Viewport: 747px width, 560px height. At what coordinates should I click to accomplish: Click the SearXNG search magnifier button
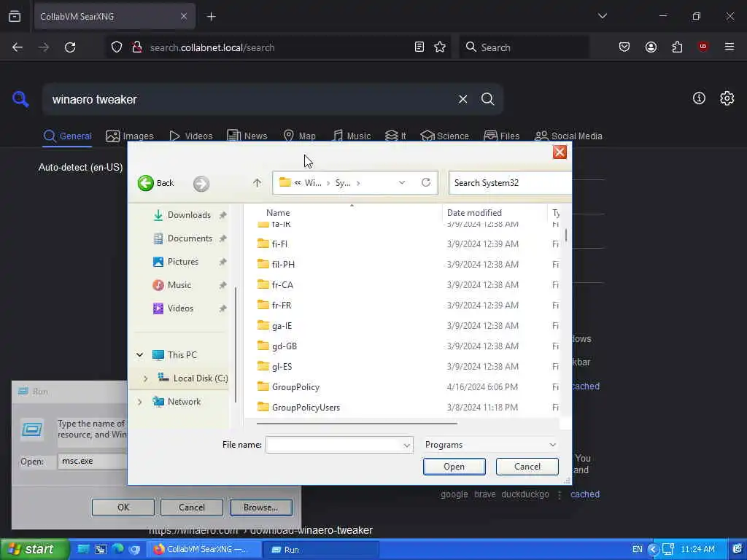[x=487, y=99]
